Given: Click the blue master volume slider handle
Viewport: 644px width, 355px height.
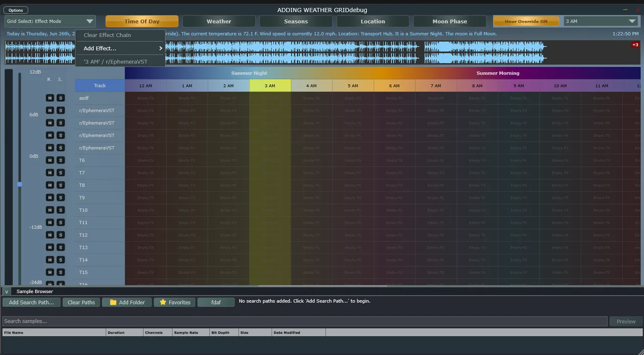Looking at the screenshot, I should pyautogui.click(x=20, y=184).
